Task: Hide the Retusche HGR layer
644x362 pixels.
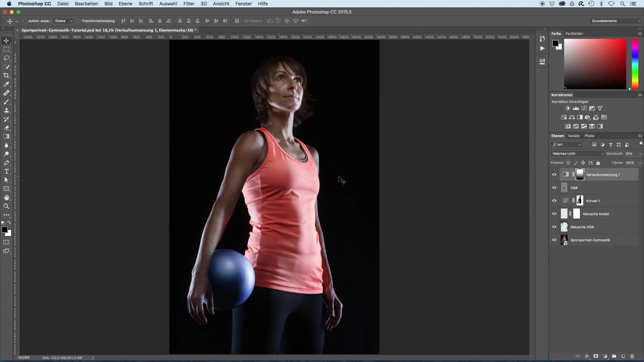Action: [x=554, y=227]
